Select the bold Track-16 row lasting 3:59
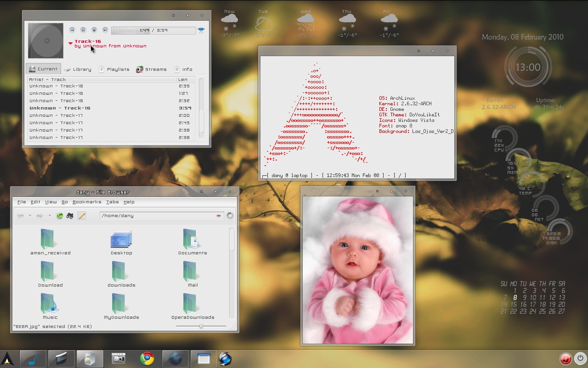Image resolution: width=588 pixels, height=368 pixels. (x=111, y=108)
